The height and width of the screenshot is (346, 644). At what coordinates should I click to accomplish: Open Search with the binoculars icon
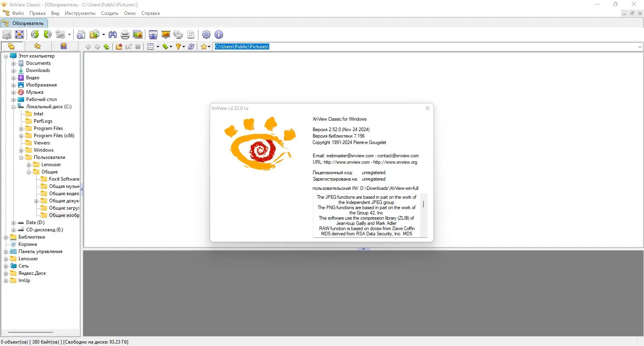(x=113, y=35)
